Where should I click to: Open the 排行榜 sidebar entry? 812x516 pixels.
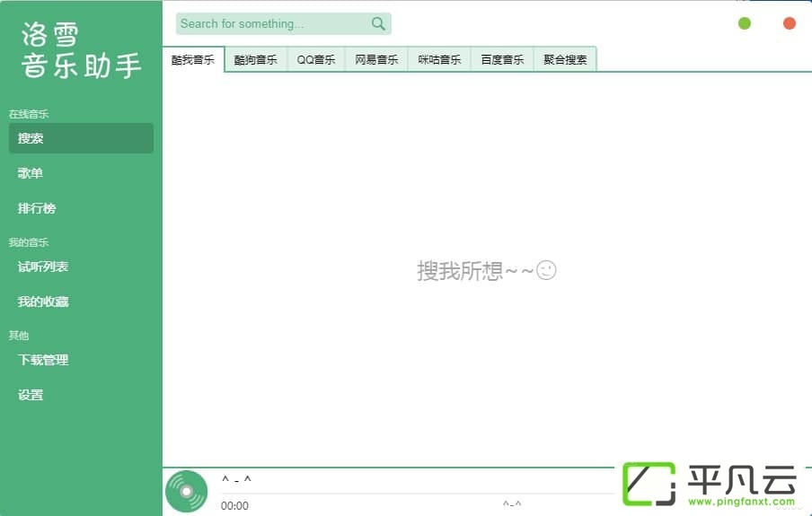pos(81,208)
